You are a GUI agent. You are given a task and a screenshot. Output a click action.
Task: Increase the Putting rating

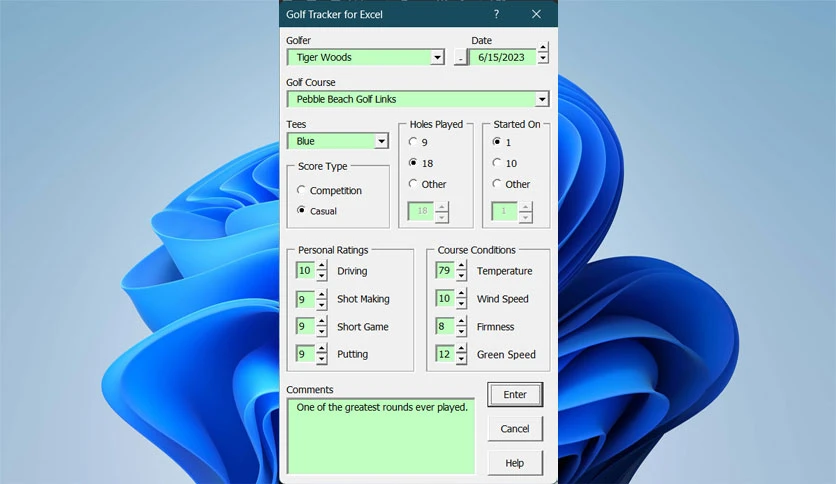click(x=321, y=349)
